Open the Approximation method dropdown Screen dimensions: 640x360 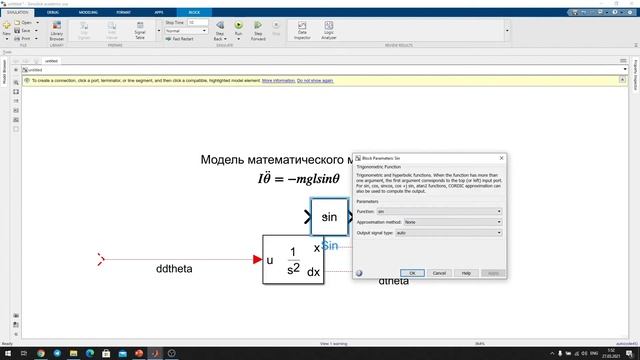click(x=453, y=222)
